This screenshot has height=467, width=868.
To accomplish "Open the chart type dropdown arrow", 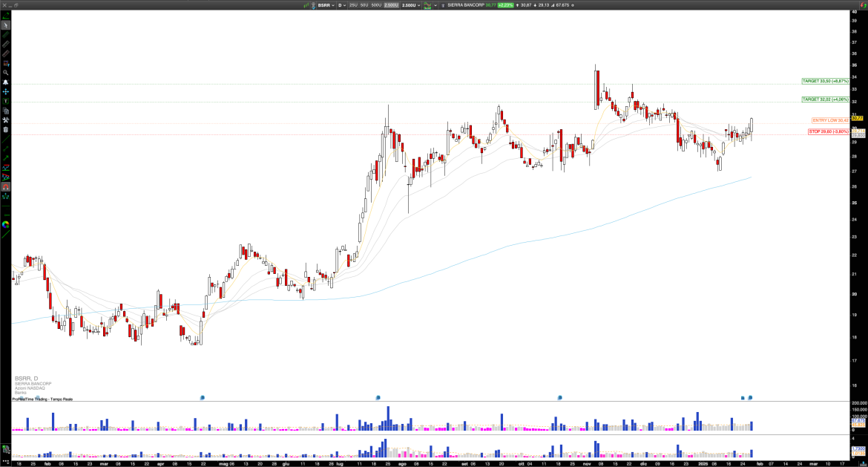I will pyautogui.click(x=435, y=5).
